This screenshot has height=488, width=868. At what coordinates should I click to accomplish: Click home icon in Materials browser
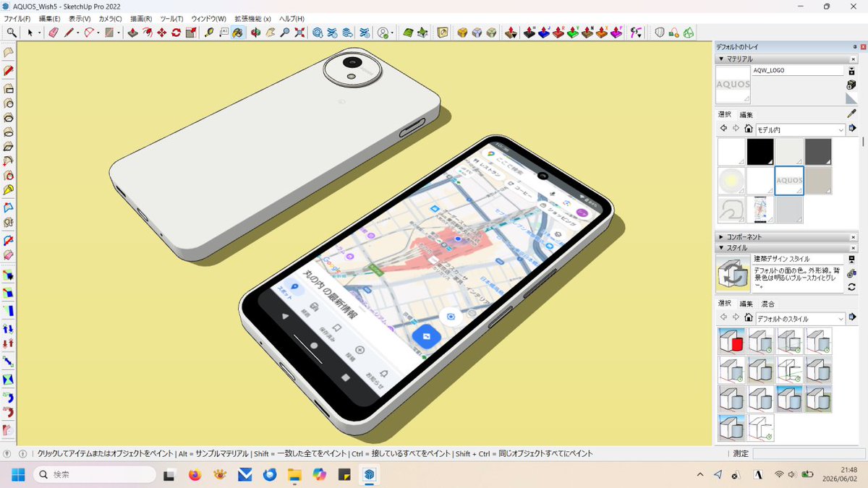click(x=748, y=129)
